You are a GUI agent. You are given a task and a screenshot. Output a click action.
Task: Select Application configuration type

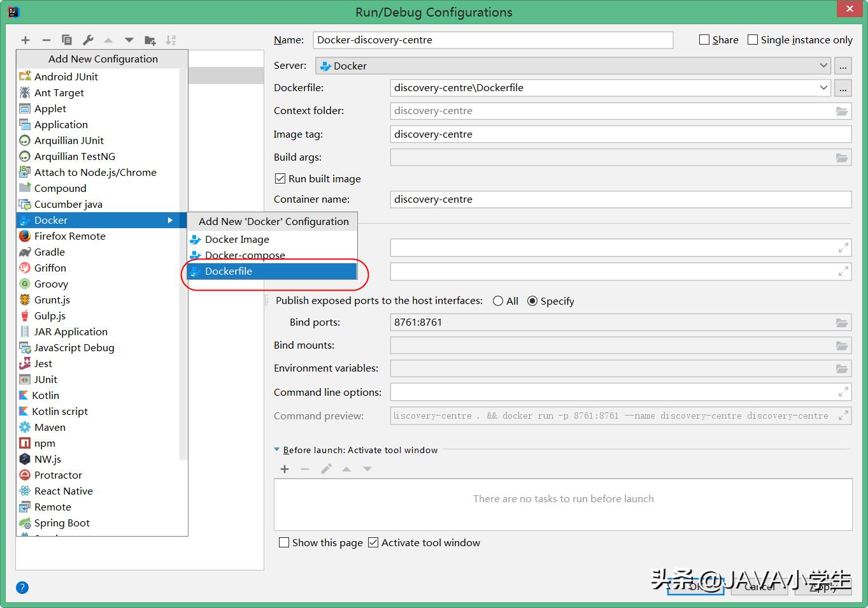pos(98,125)
